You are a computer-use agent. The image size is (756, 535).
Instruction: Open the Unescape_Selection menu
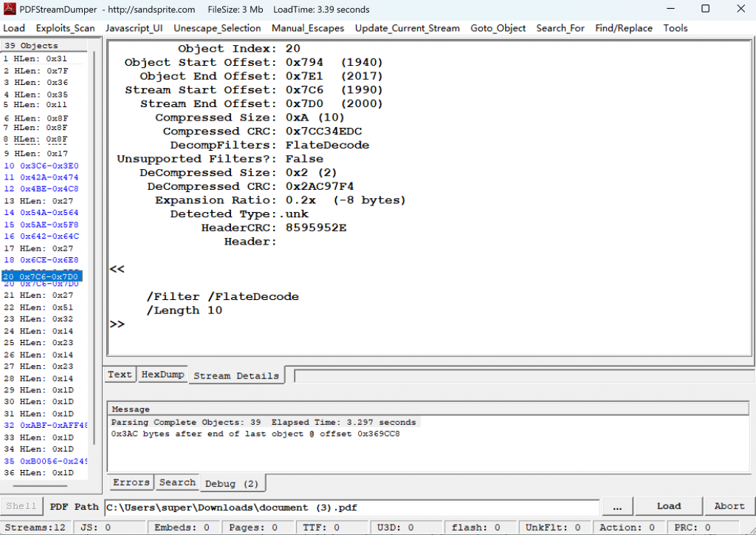[217, 28]
